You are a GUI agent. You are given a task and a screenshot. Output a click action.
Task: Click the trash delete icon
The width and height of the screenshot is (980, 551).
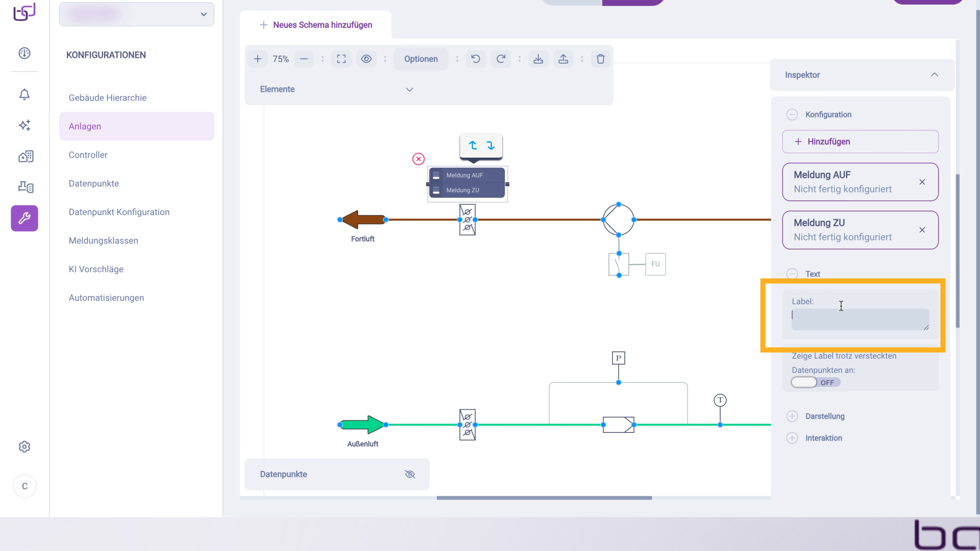click(600, 59)
